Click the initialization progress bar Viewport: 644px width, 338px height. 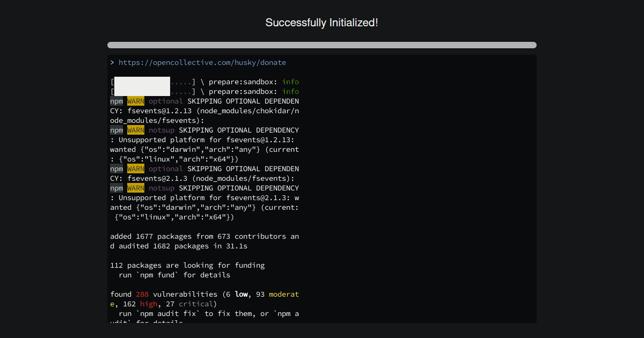322,45
